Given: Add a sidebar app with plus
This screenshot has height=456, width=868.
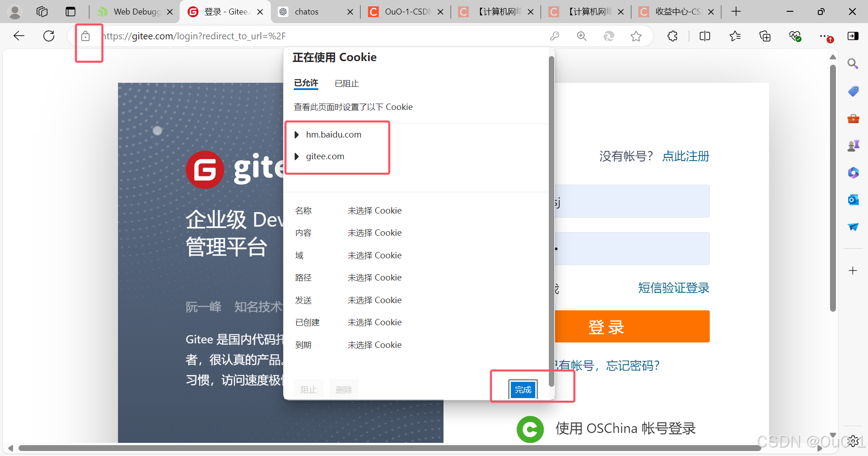Looking at the screenshot, I should coord(853,271).
